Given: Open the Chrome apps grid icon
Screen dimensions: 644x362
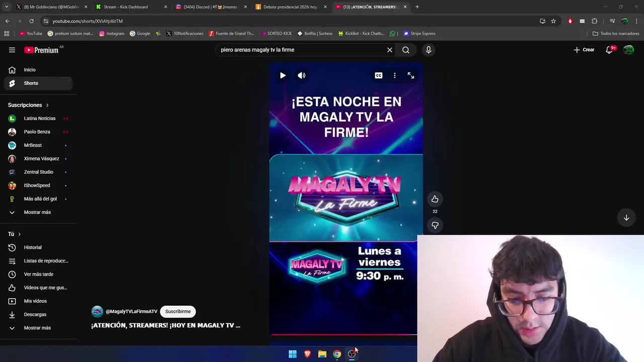Looking at the screenshot, I should [7, 34].
